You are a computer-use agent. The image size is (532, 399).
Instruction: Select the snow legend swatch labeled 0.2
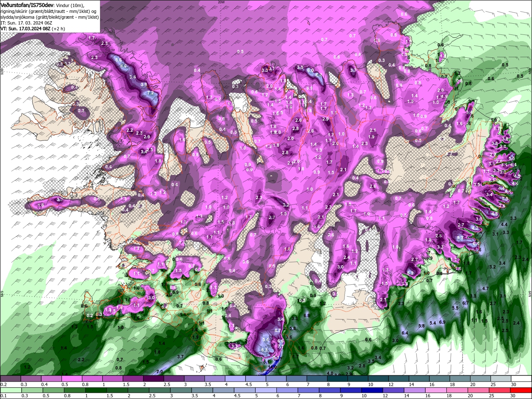tap(10, 379)
